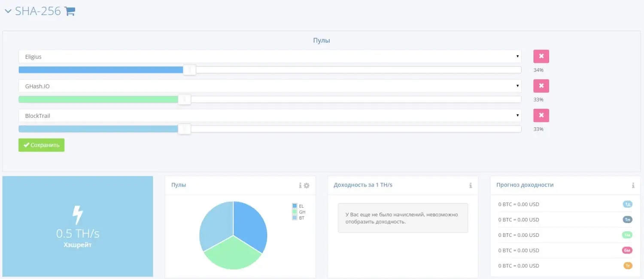Open the shopping cart icon beside SHA-256
Image resolution: width=644 pixels, height=279 pixels.
(x=70, y=12)
